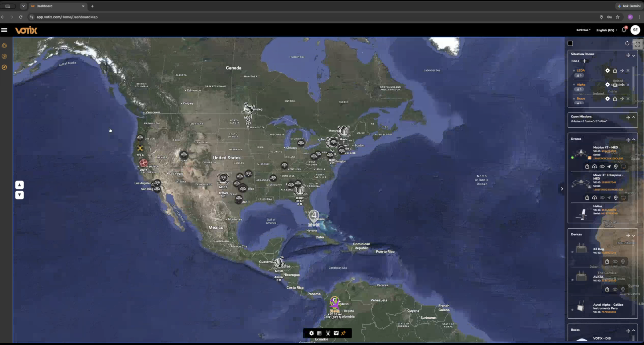
Task: Expand the Boxes panel chevron
Action: tap(634, 330)
